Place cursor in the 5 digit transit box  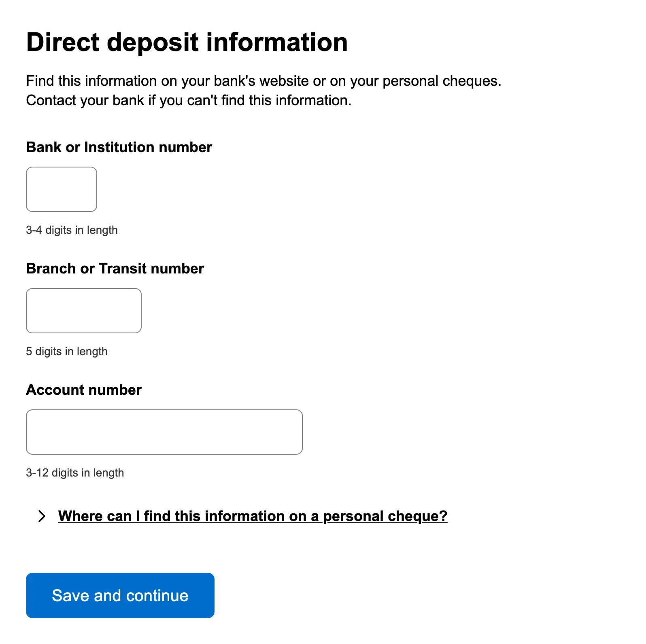(84, 311)
